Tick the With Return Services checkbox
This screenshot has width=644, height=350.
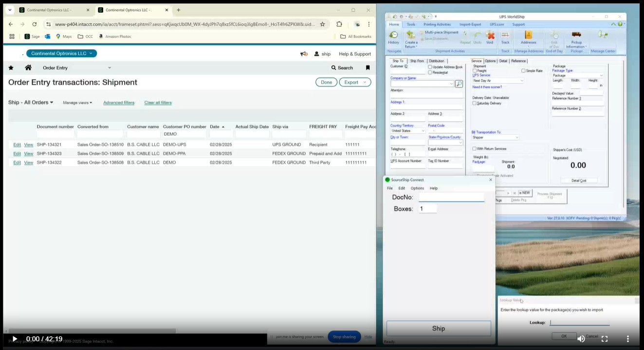[475, 149]
